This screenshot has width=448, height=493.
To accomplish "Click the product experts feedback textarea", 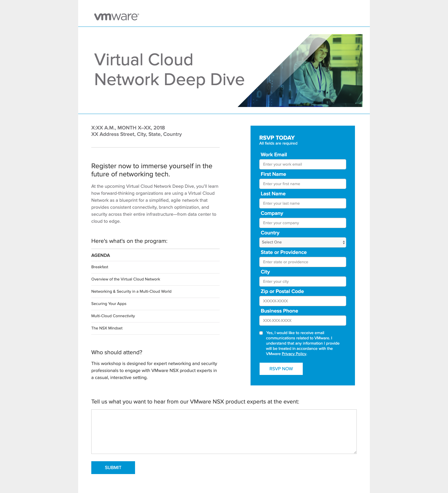I will (x=224, y=431).
